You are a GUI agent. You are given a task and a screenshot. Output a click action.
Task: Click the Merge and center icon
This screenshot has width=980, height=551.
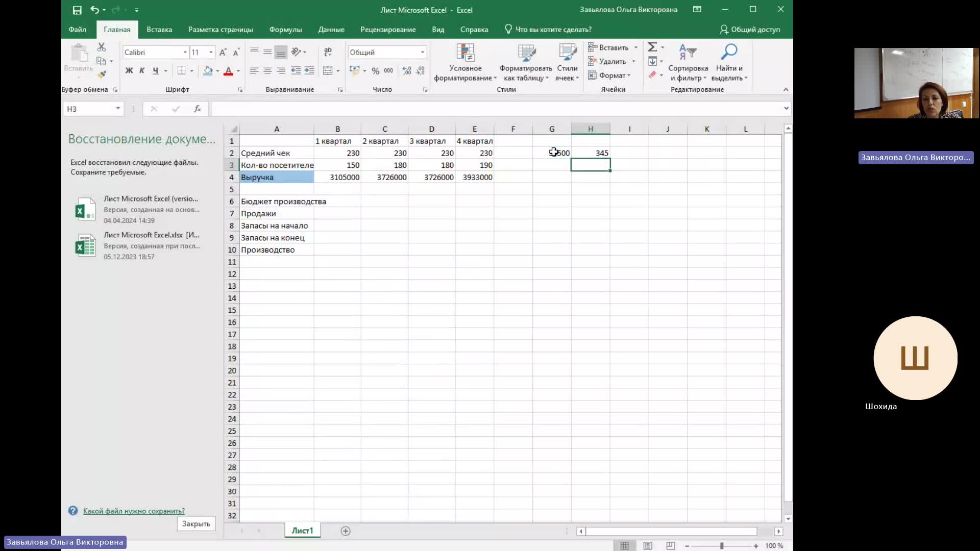[x=328, y=71]
